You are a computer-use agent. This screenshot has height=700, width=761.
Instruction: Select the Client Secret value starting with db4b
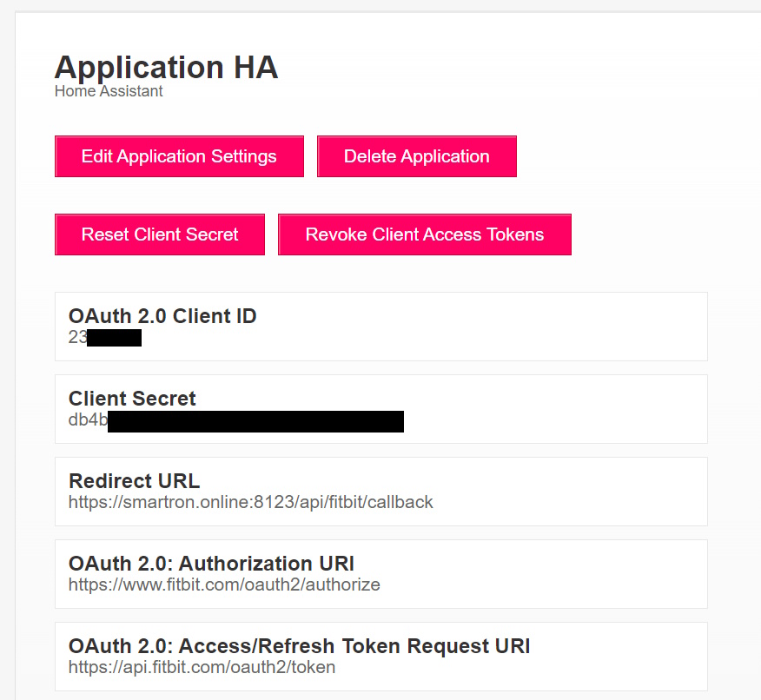coord(235,421)
